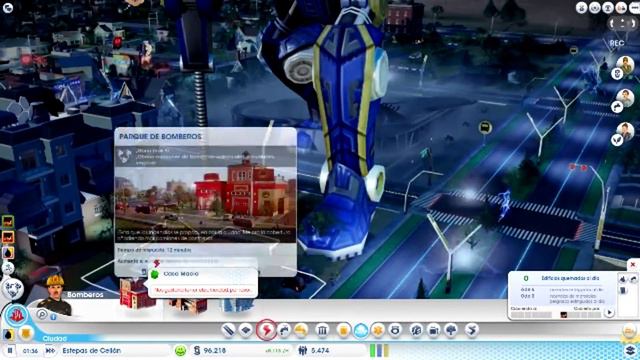Close the fire data panel with red X
The height and width of the screenshot is (360, 640).
[633, 264]
